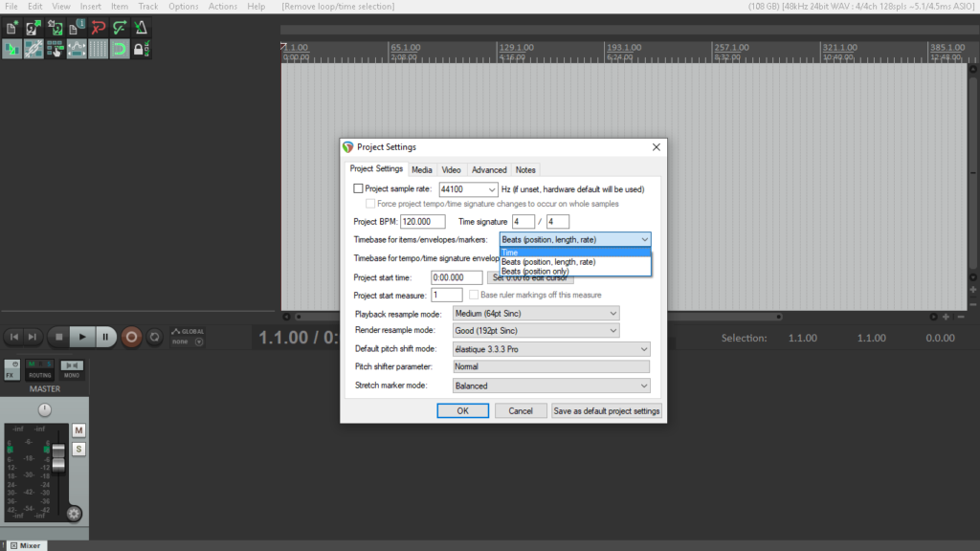Viewport: 980px width, 551px height.
Task: Click the time signature numerator field
Action: [x=523, y=222]
